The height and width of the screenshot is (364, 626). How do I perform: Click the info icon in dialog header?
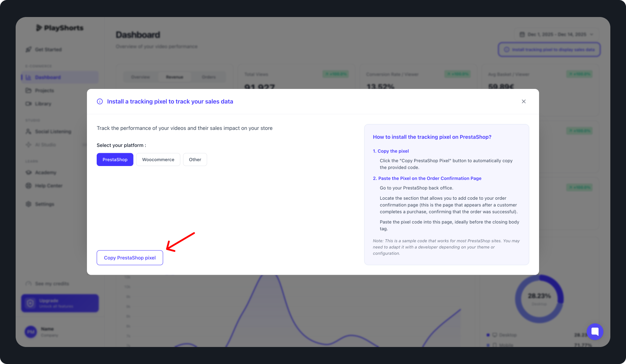click(x=100, y=101)
